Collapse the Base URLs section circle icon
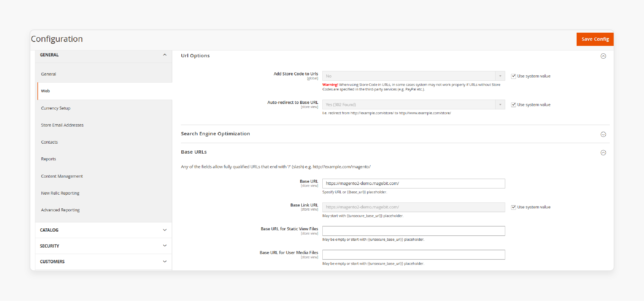Image resolution: width=644 pixels, height=301 pixels. pos(603,153)
